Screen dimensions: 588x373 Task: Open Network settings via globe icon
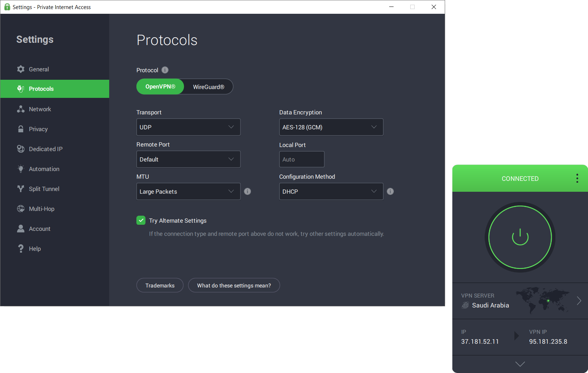click(x=21, y=109)
